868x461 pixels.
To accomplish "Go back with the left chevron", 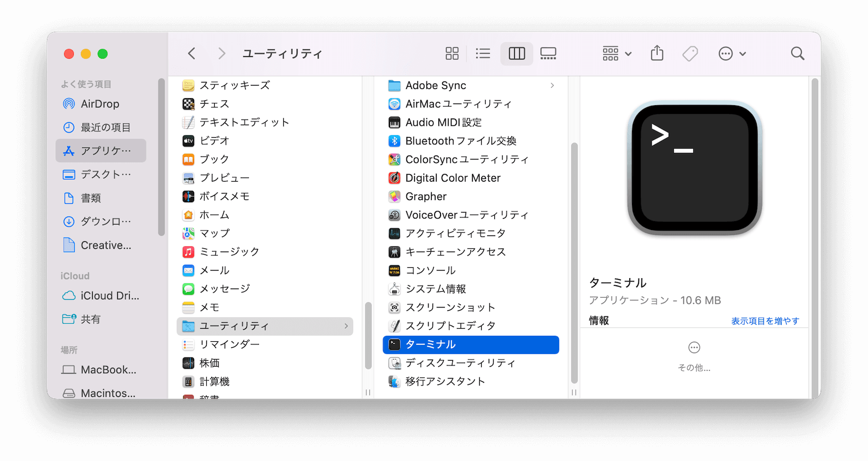I will pos(192,53).
